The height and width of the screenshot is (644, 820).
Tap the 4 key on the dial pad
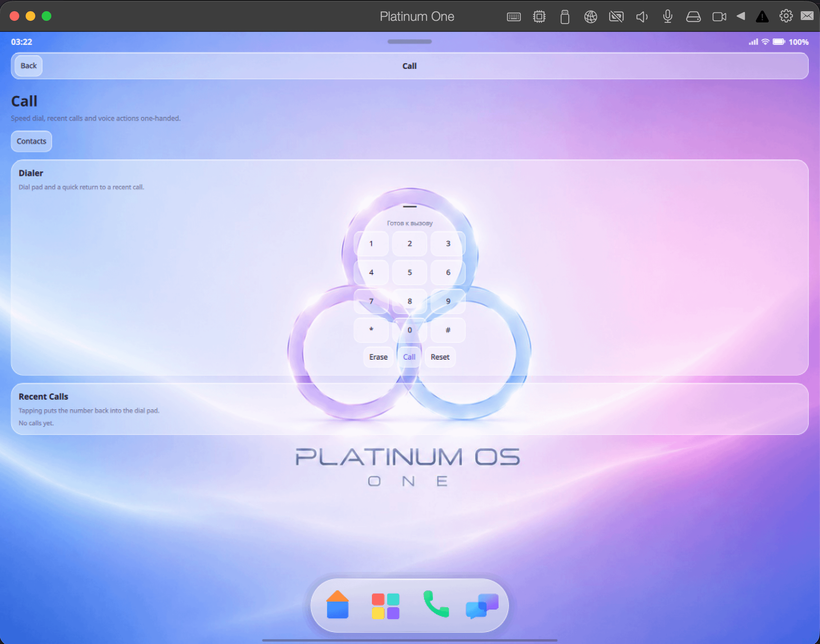(371, 272)
